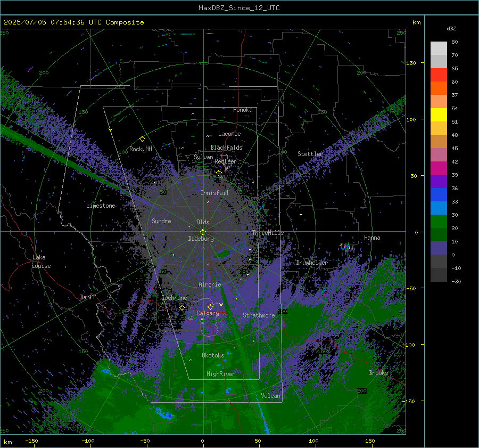Click the Vulcan town label
479x448 pixels.
[x=270, y=396]
